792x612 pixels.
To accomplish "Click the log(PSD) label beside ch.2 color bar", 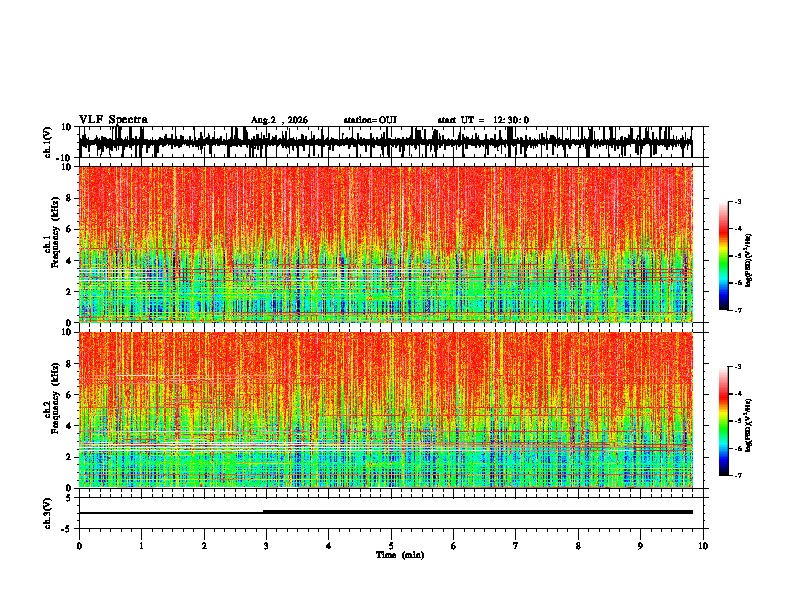I will pos(749,425).
